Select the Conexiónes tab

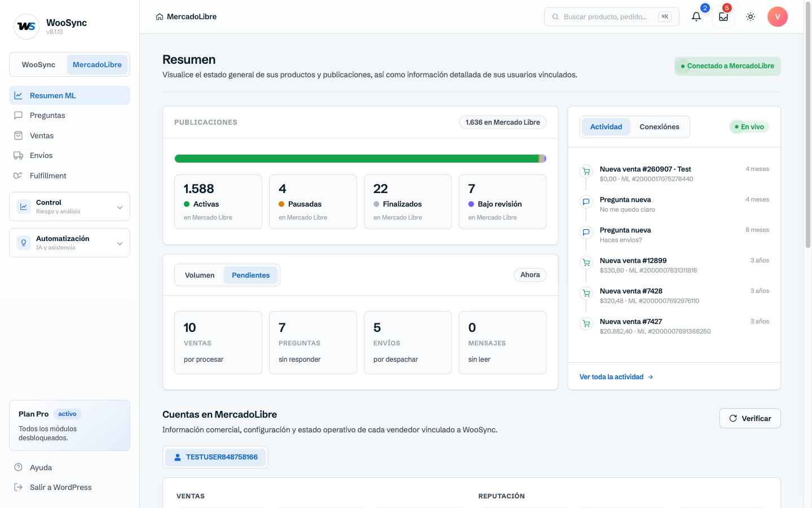click(659, 127)
